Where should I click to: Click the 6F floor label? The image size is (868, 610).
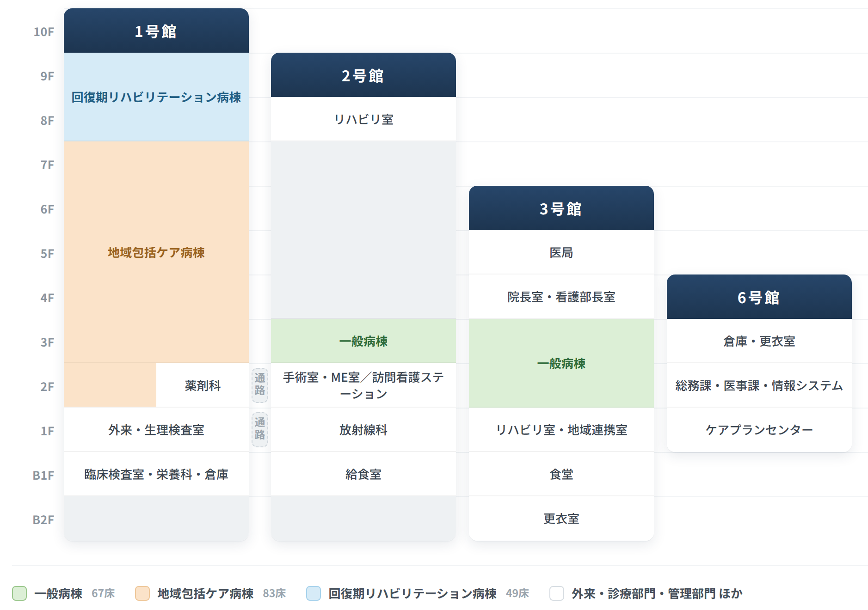coord(47,209)
